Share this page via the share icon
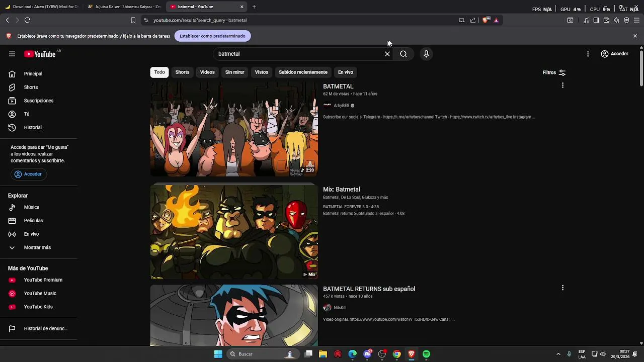Screen dimensions: 644x362 click(473, 20)
